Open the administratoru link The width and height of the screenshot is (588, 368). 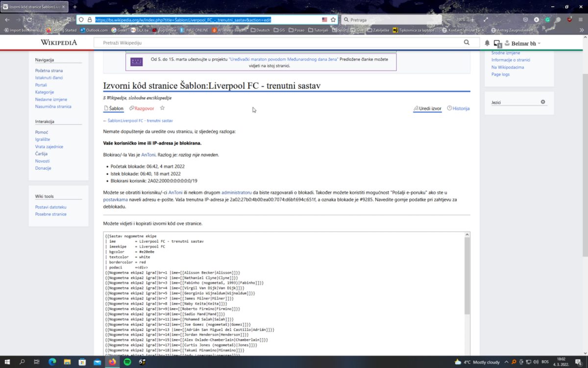[237, 192]
